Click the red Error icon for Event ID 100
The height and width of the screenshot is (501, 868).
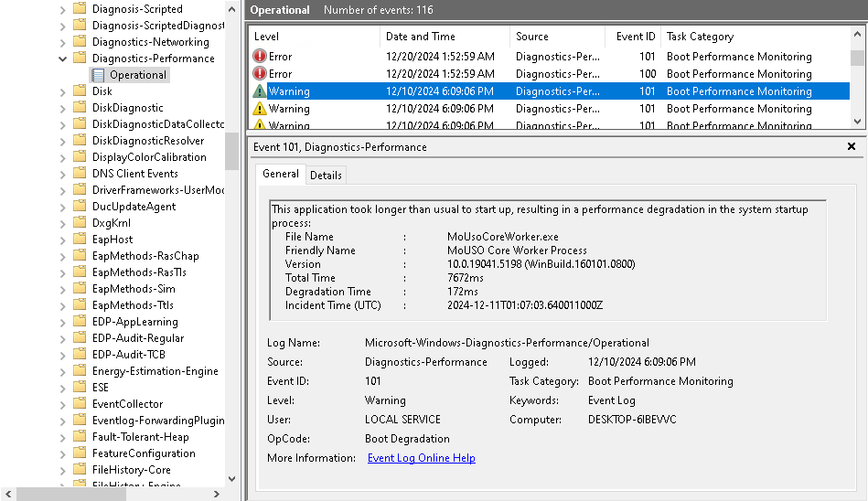pyautogui.click(x=259, y=73)
